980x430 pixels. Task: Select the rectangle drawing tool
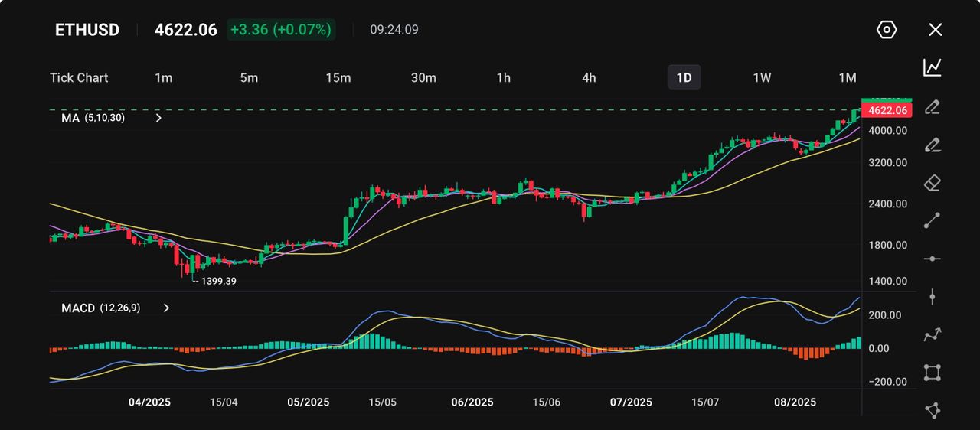click(932, 373)
